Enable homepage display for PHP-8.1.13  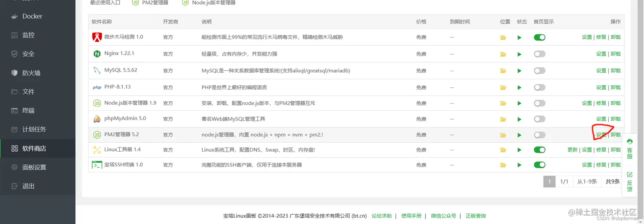point(540,87)
